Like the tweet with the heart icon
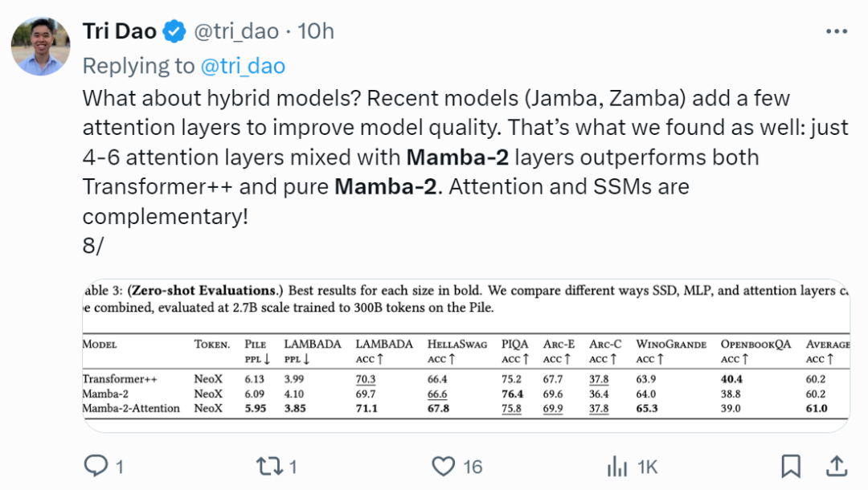Viewport: 868px width, 490px height. pyautogui.click(x=444, y=466)
